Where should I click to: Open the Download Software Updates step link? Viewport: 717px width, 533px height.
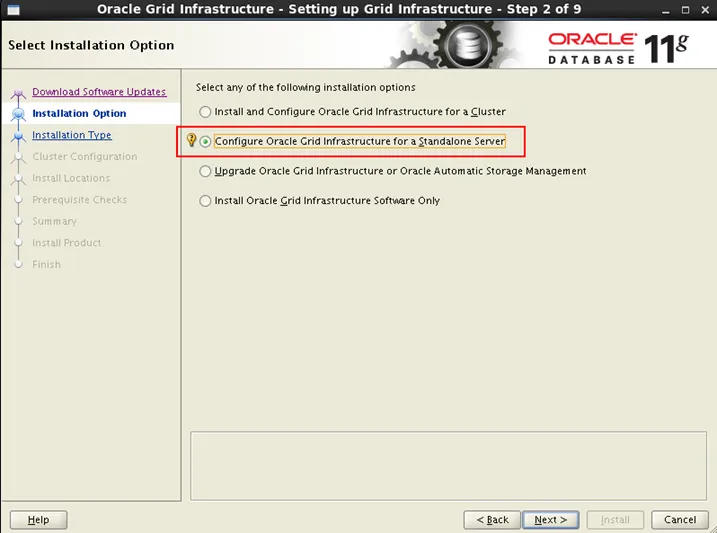tap(99, 91)
